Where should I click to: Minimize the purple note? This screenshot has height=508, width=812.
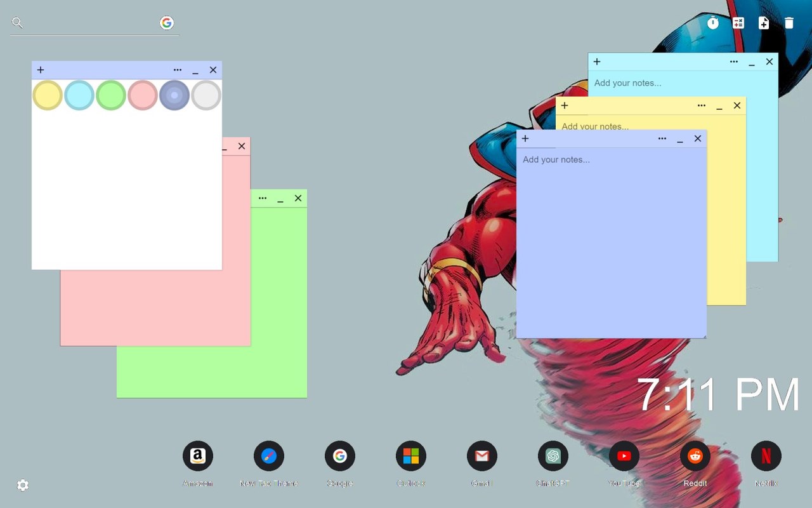click(x=680, y=140)
